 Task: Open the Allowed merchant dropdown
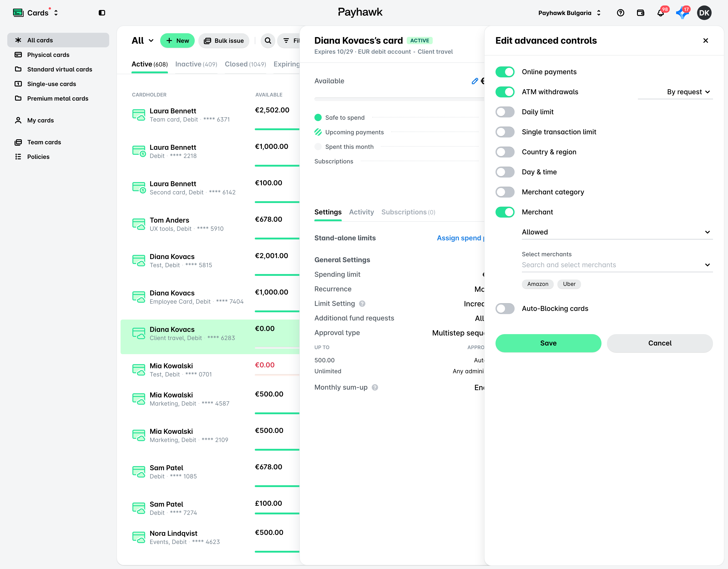tap(617, 232)
